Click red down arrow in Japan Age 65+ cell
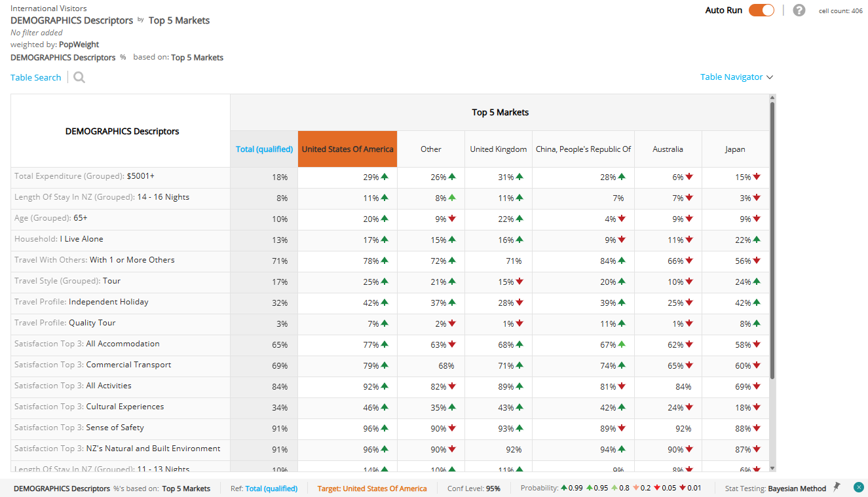Image resolution: width=868 pixels, height=497 pixels. tap(757, 219)
